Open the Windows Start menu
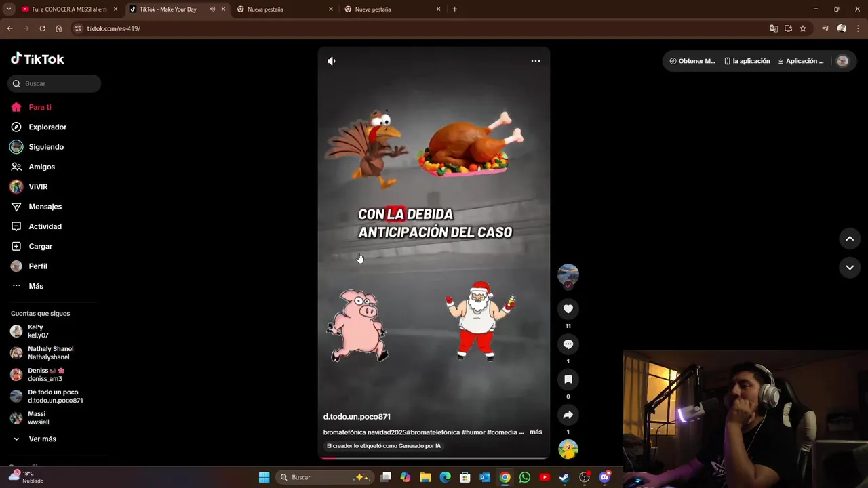The width and height of the screenshot is (868, 488). (264, 477)
